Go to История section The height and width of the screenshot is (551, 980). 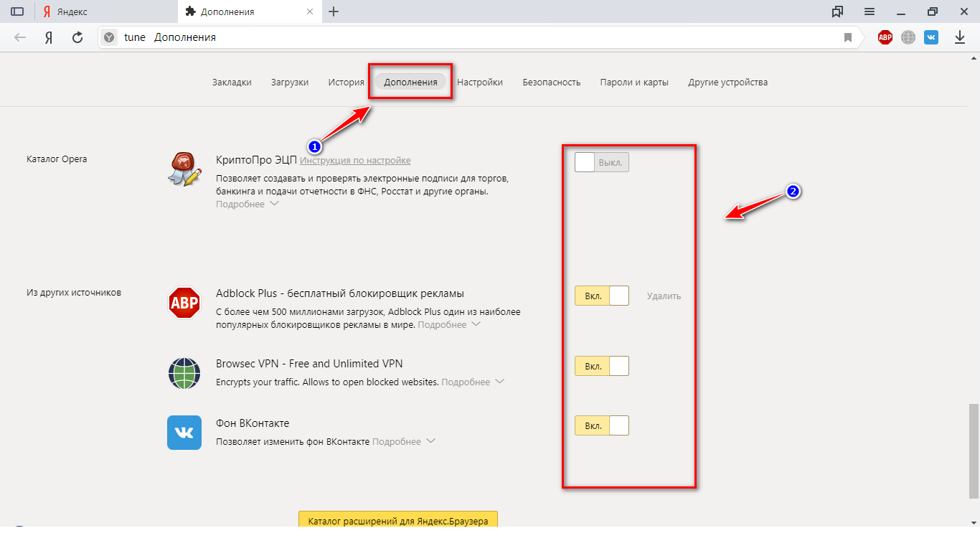point(347,83)
